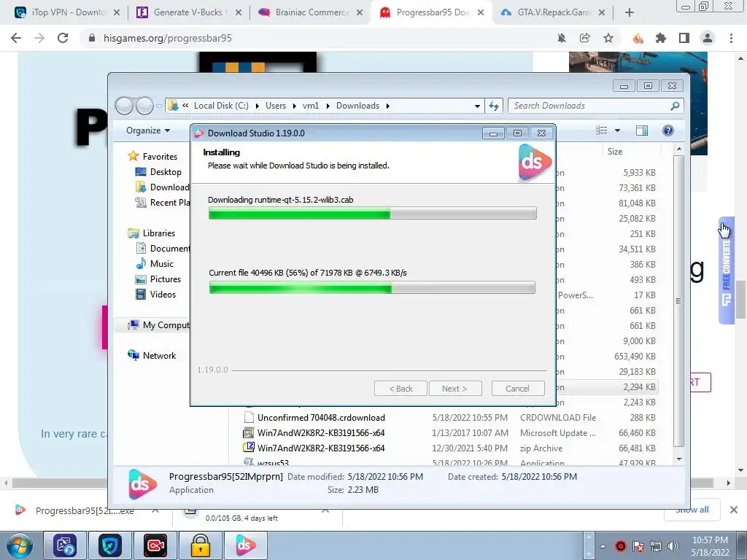Click the Explorer refresh address icon
This screenshot has width=747, height=560.
494,106
